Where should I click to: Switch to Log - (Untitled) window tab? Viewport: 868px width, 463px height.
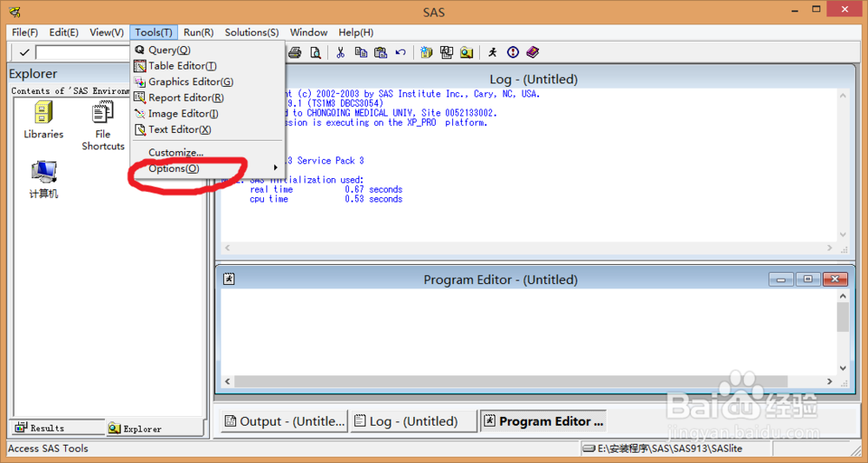[x=413, y=421]
